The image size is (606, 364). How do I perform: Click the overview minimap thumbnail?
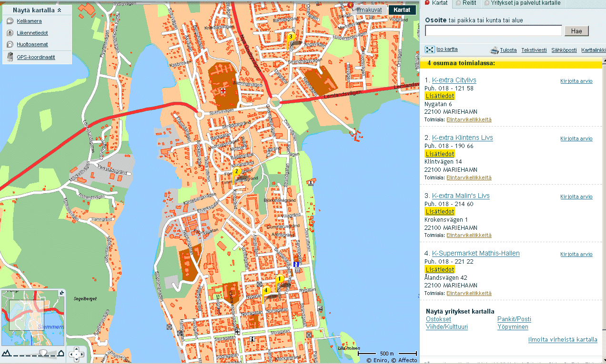click(x=32, y=317)
